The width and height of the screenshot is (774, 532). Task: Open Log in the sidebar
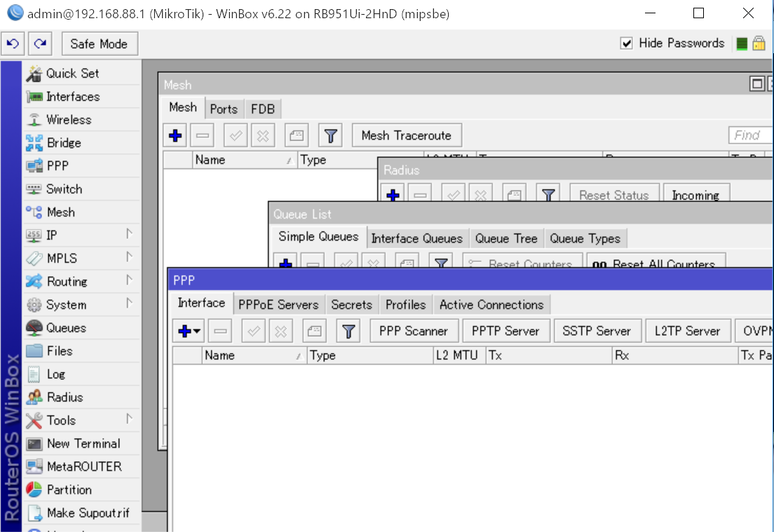point(82,374)
